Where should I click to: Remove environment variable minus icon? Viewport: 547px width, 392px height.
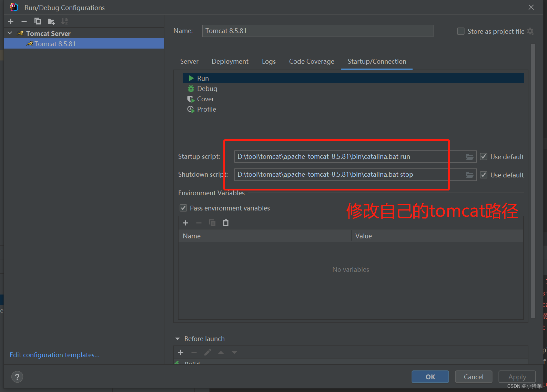[x=199, y=223]
